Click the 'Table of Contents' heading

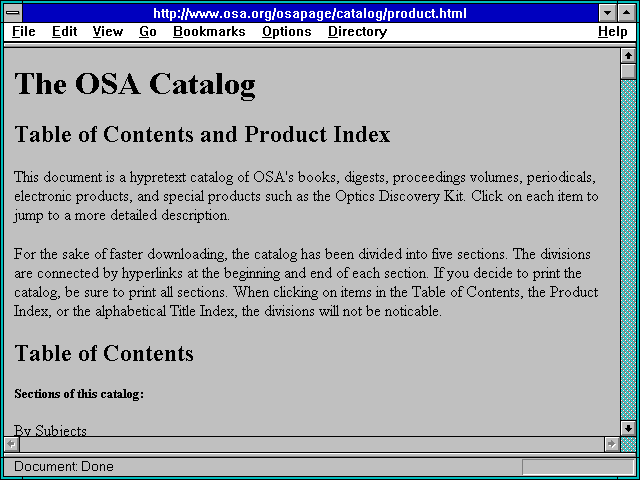point(104,353)
